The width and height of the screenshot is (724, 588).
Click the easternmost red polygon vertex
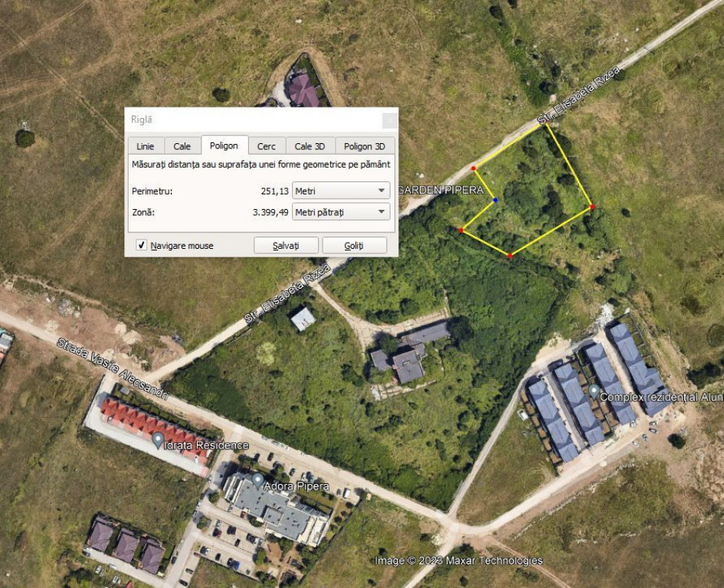[592, 207]
